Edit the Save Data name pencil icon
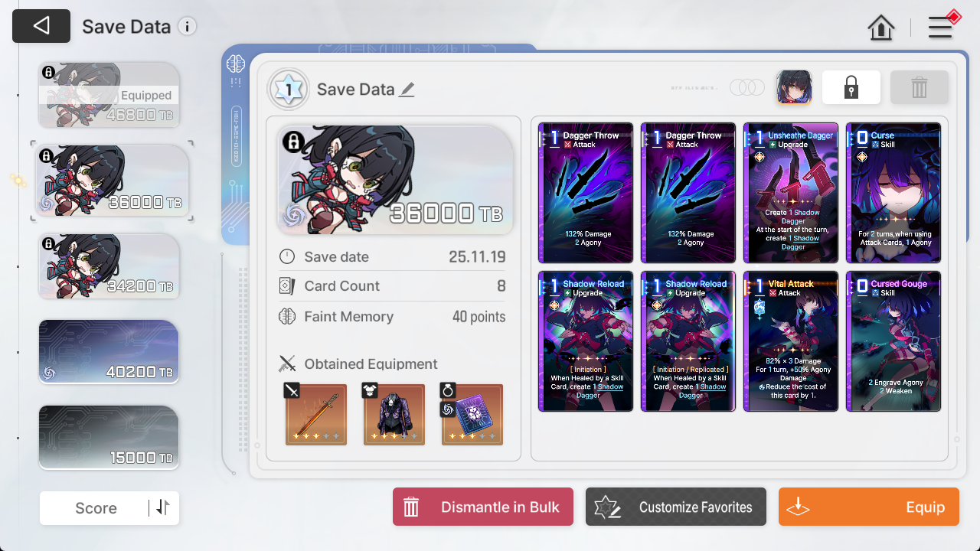 point(407,90)
